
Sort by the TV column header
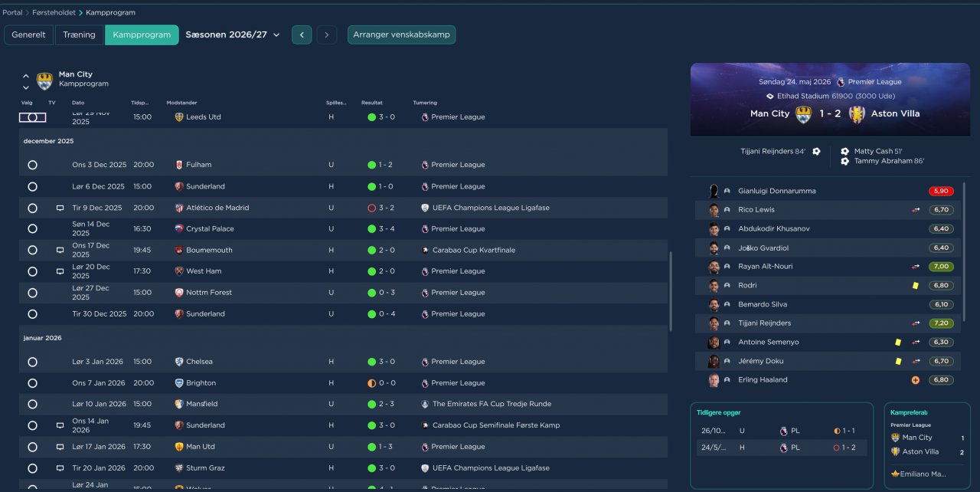click(x=52, y=103)
